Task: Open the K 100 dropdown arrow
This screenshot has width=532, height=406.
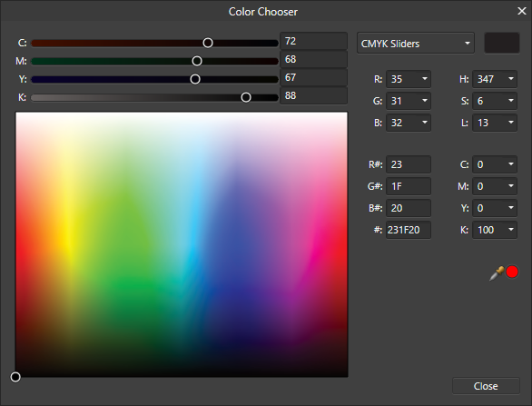Action: [x=511, y=230]
